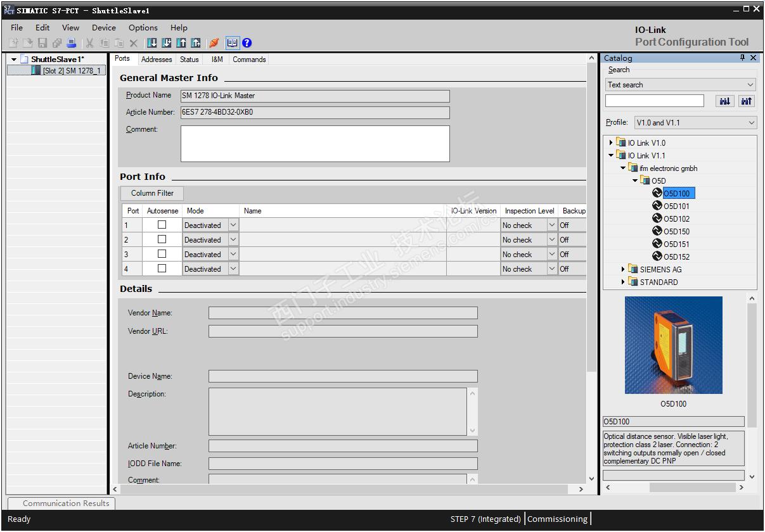Select the O5D150 device in catalog
Image resolution: width=765 pixels, height=532 pixels.
pos(676,231)
